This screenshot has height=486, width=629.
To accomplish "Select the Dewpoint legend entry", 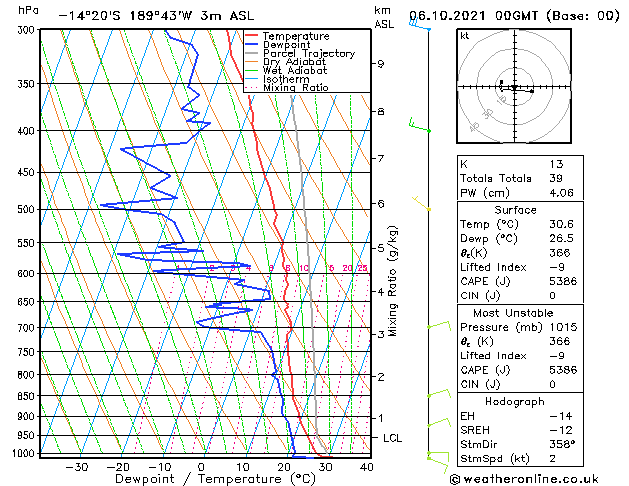I will (290, 45).
